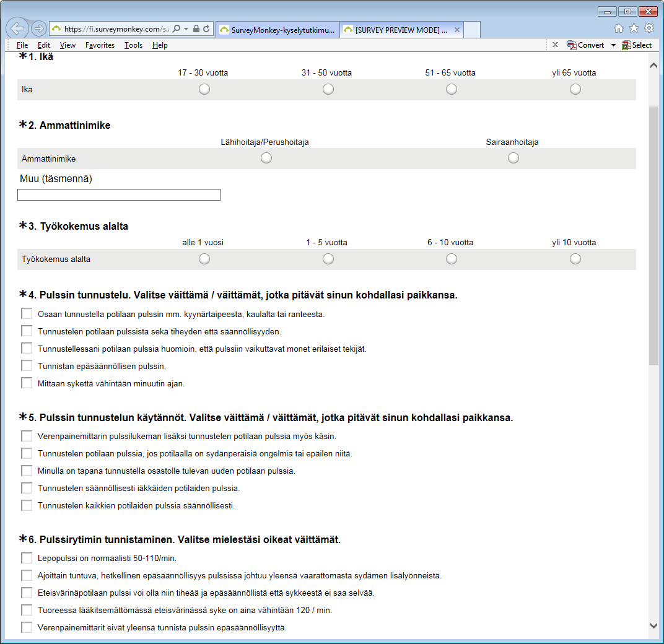Tick 'Tunnustelen säännöllisesti iäkkäiden potilaiden pulssia'
This screenshot has width=664, height=644.
click(x=27, y=488)
